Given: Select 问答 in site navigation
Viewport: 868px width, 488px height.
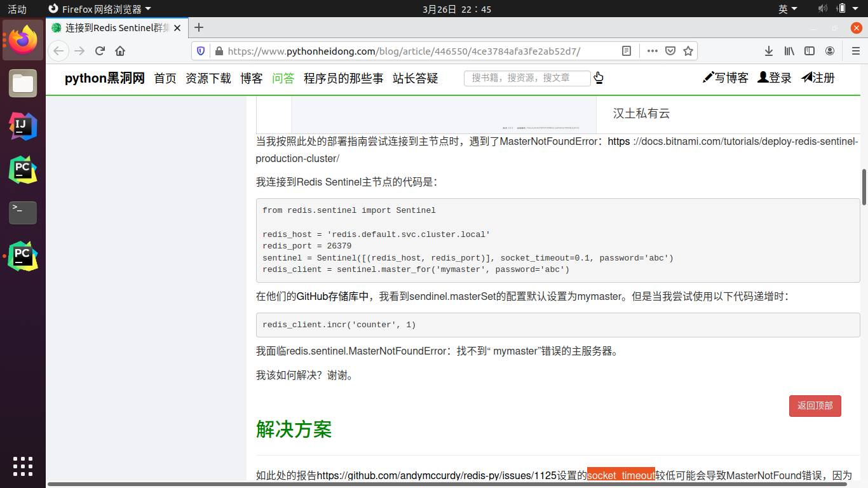Looking at the screenshot, I should tap(283, 78).
